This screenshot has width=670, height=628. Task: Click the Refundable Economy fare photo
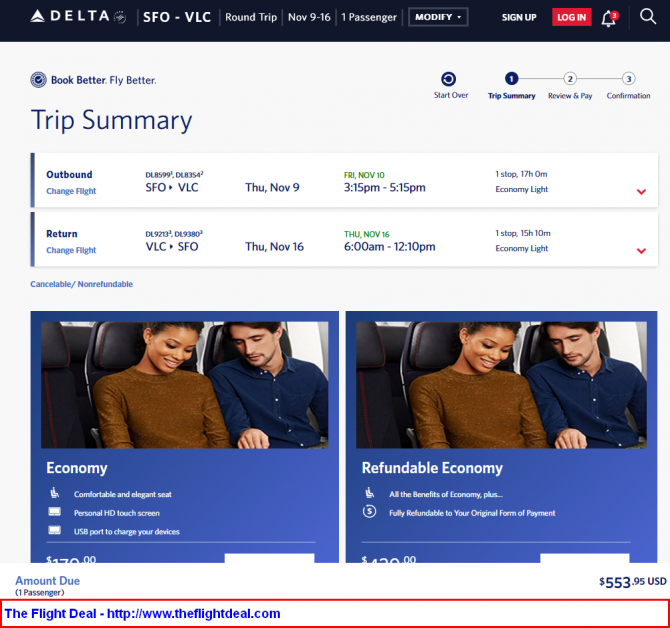click(501, 385)
